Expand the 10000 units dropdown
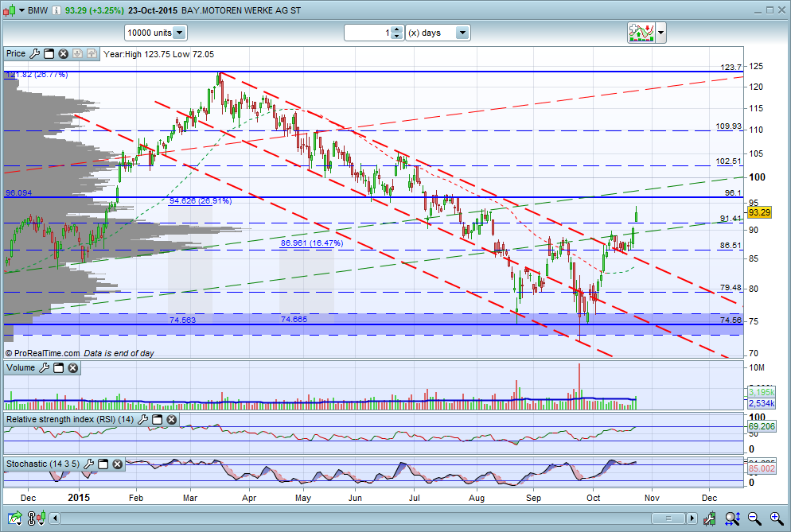Viewport: 791px width, 532px height. pyautogui.click(x=180, y=33)
